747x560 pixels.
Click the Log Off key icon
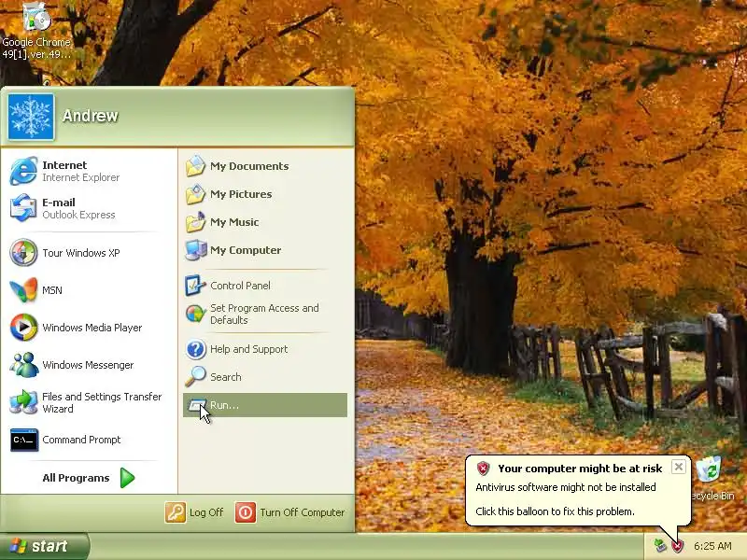click(x=176, y=512)
